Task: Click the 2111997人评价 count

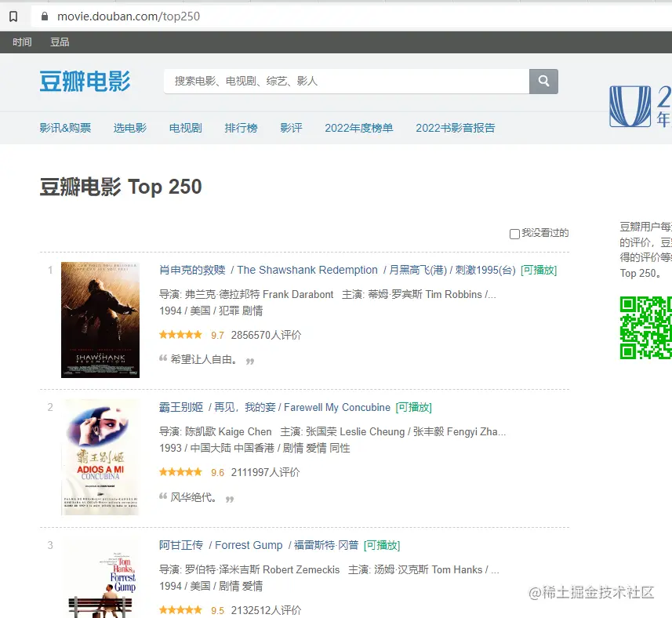Action: point(265,472)
